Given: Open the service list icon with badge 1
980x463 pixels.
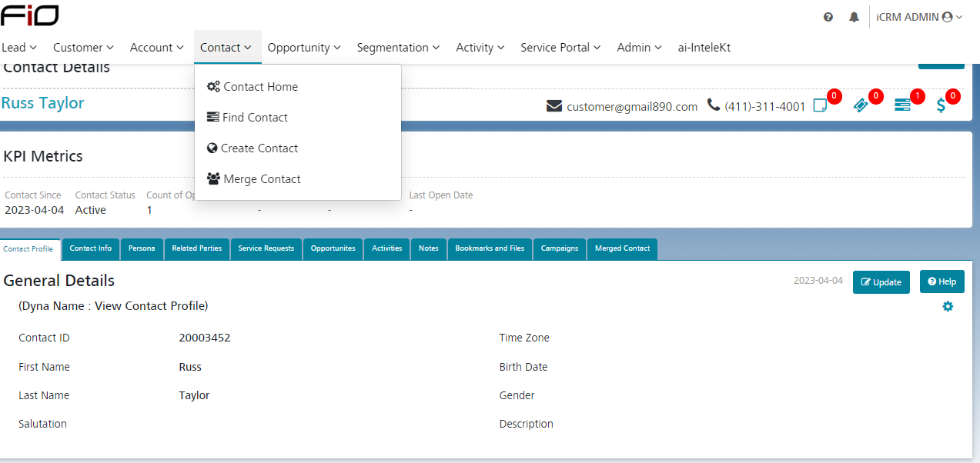Looking at the screenshot, I should tap(902, 105).
